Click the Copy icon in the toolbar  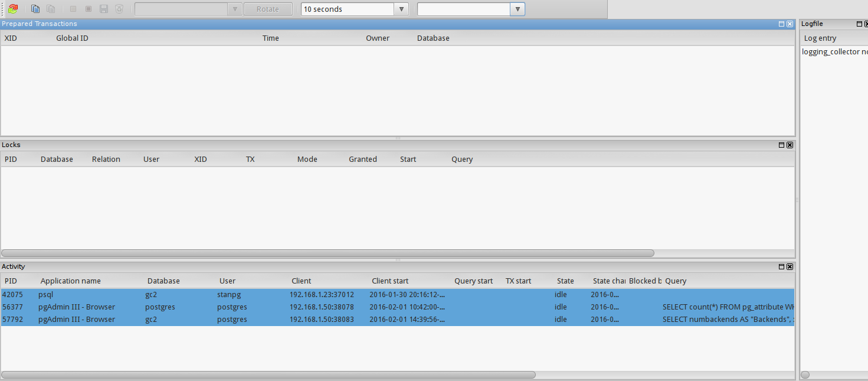point(35,9)
